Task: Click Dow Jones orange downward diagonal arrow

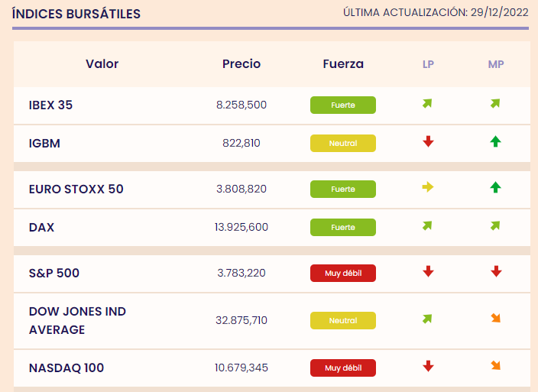Action: [x=495, y=319]
